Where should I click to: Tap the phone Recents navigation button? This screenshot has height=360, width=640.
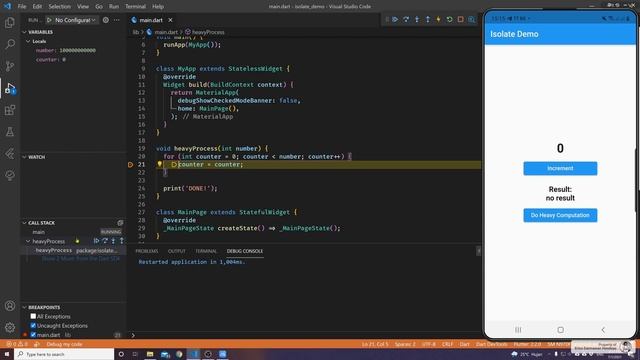pyautogui.click(x=518, y=329)
